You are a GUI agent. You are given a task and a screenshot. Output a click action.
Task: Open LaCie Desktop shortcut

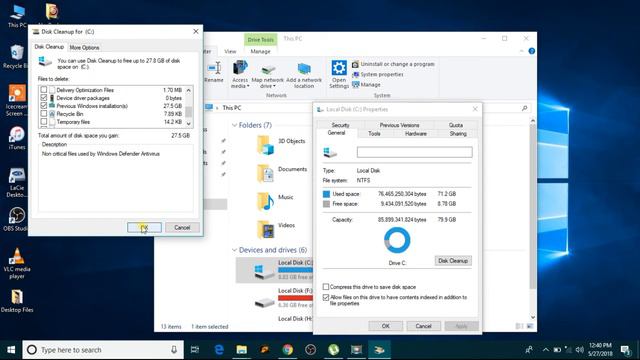pyautogui.click(x=17, y=182)
